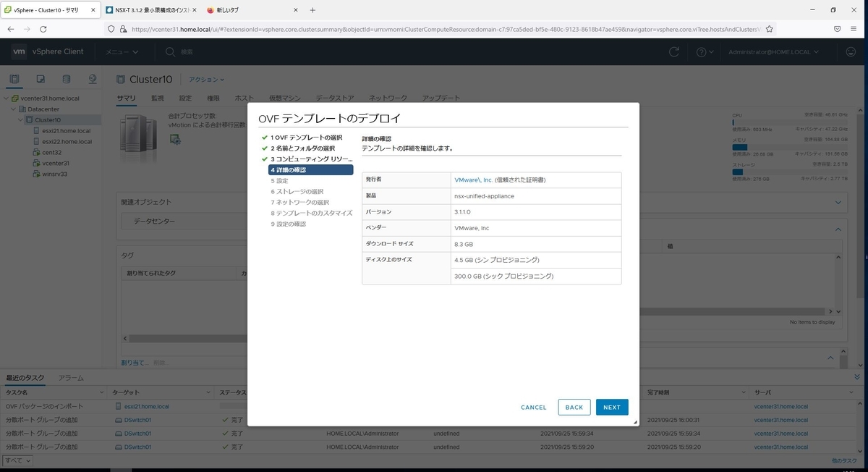This screenshot has height=472, width=868.
Task: Open the VMware\, Inc. publisher link
Action: click(473, 180)
